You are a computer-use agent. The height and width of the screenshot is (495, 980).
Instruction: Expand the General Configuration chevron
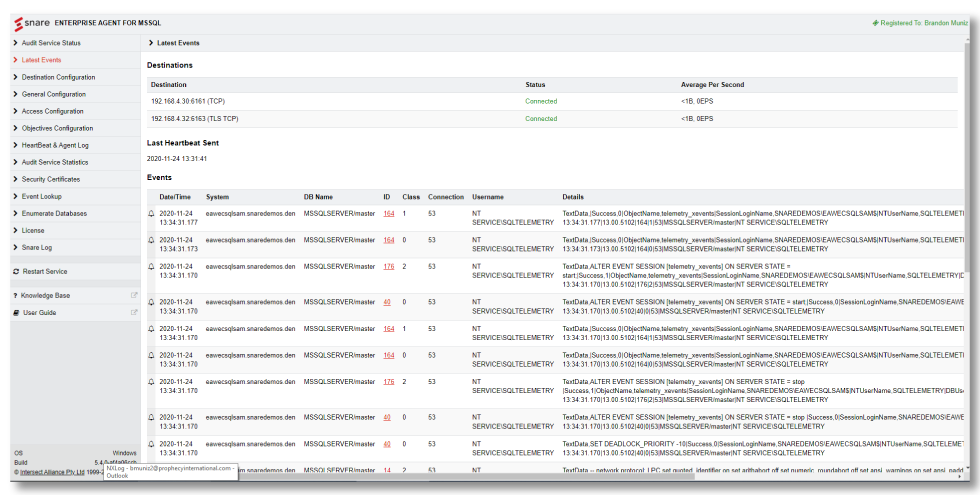16,94
